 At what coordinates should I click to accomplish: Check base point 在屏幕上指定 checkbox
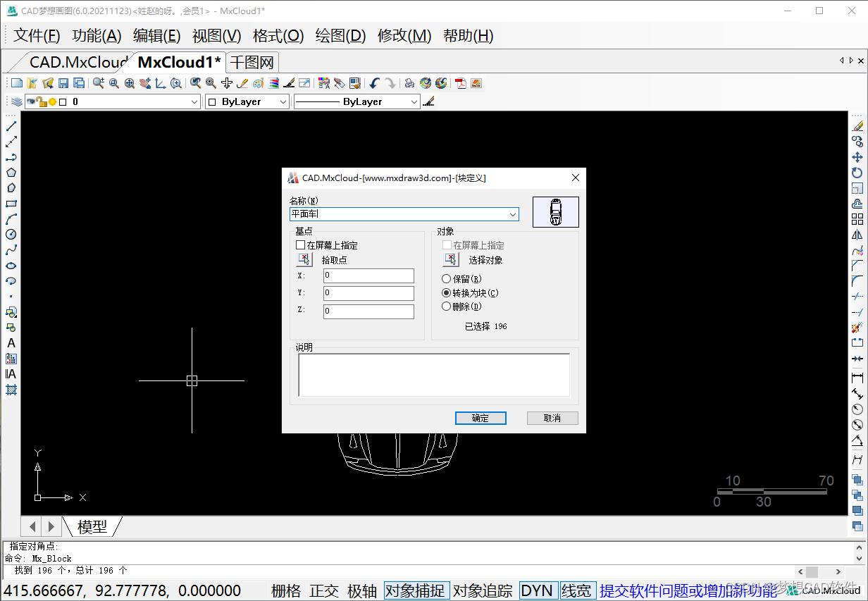click(301, 245)
